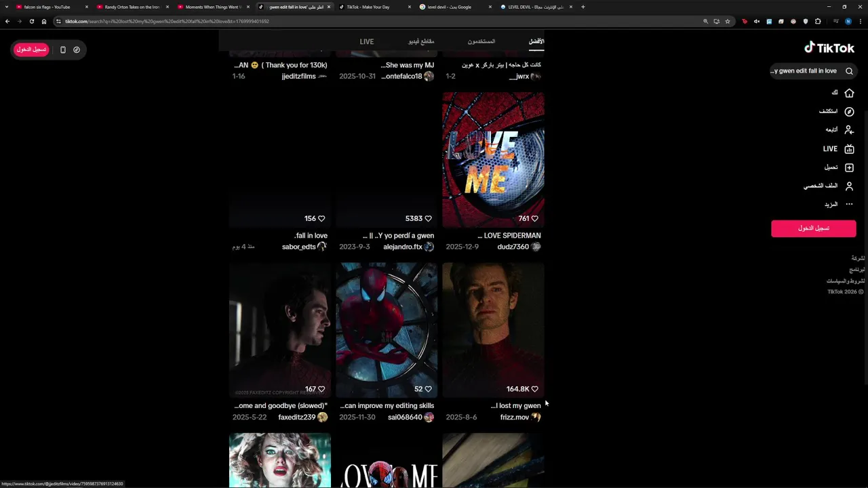Close the 'falcon six flags - YouTube' tab
868x488 pixels.
(87, 7)
